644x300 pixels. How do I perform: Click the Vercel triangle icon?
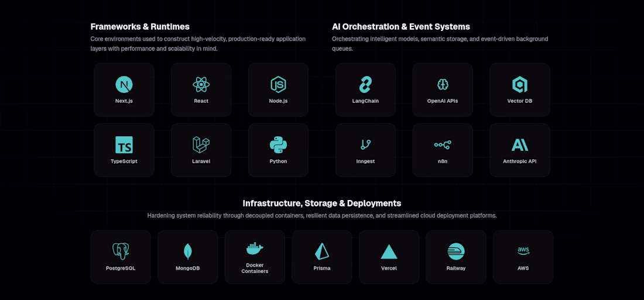[389, 251]
